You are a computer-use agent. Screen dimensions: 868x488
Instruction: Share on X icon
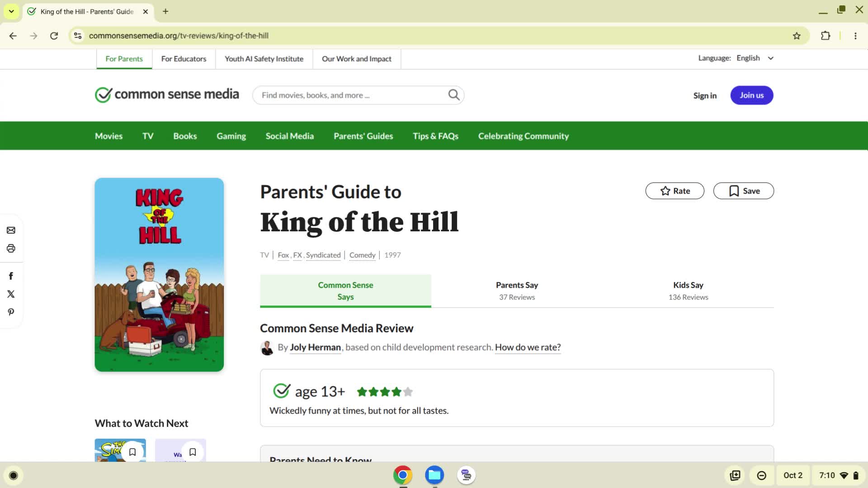[x=11, y=294]
